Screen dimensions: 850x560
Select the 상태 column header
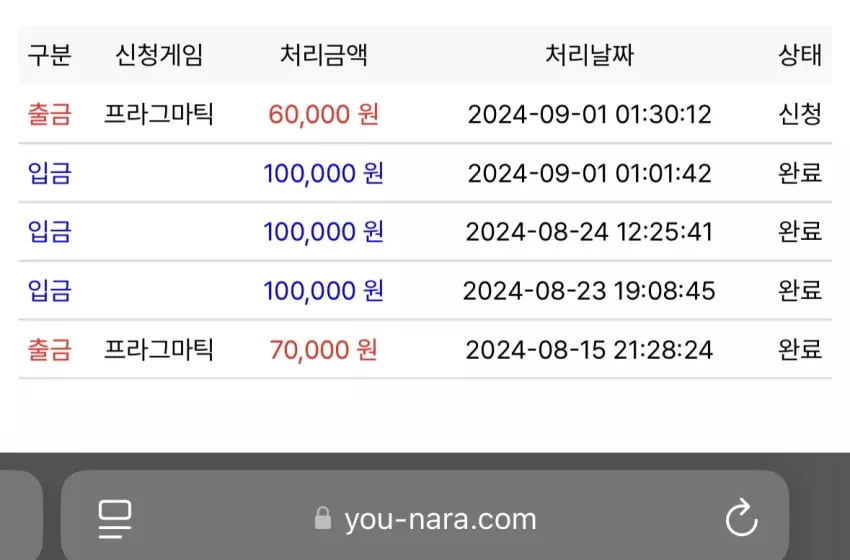[800, 55]
